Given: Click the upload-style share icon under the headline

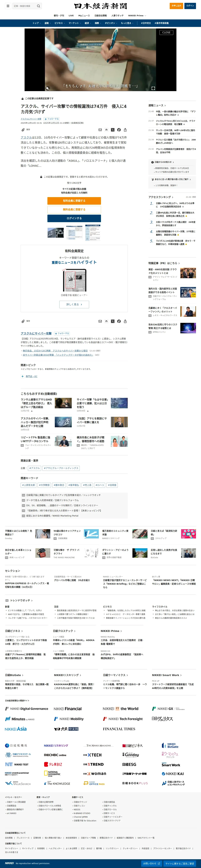Looking at the screenshot, I should click(x=125, y=130).
